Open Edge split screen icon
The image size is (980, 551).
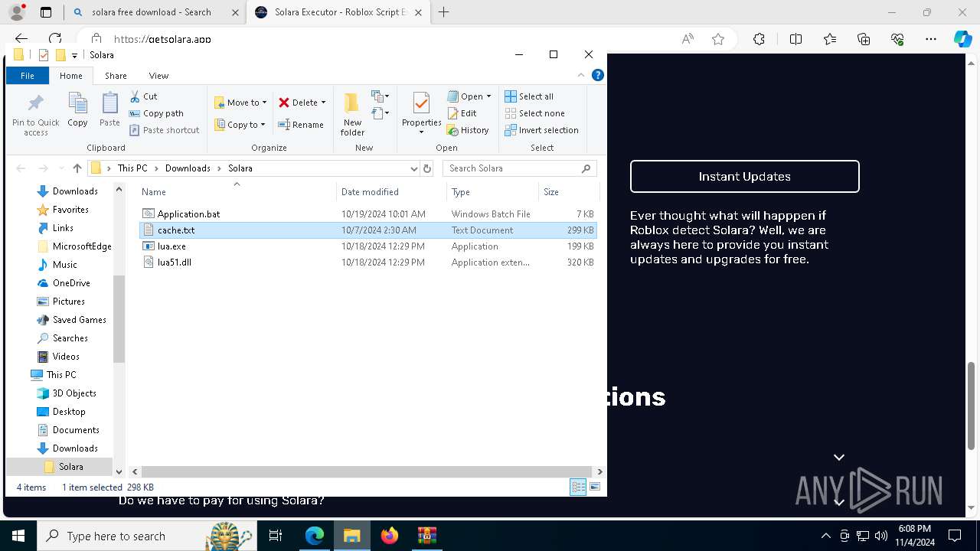point(795,39)
